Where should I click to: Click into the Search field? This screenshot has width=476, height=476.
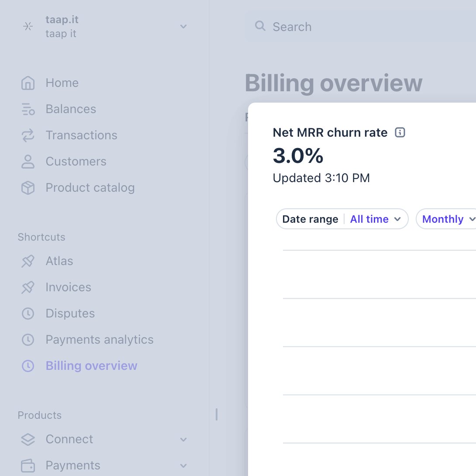click(x=361, y=27)
